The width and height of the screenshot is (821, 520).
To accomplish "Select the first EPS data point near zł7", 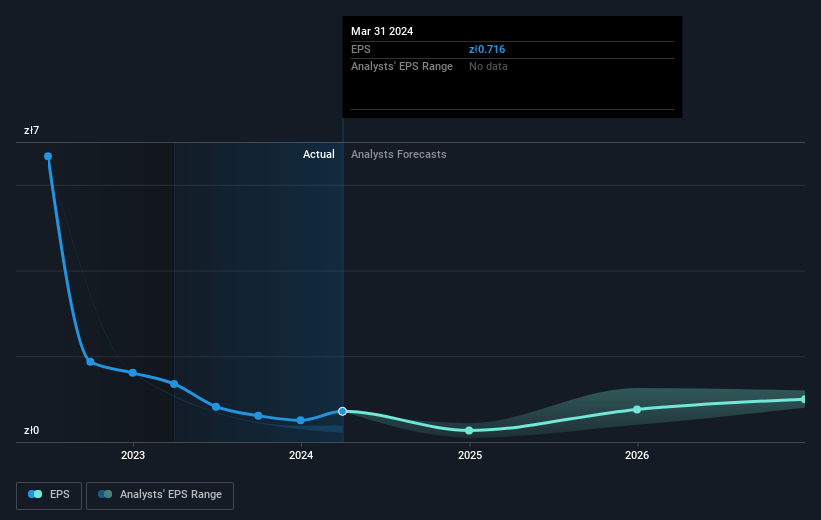I will (x=48, y=156).
